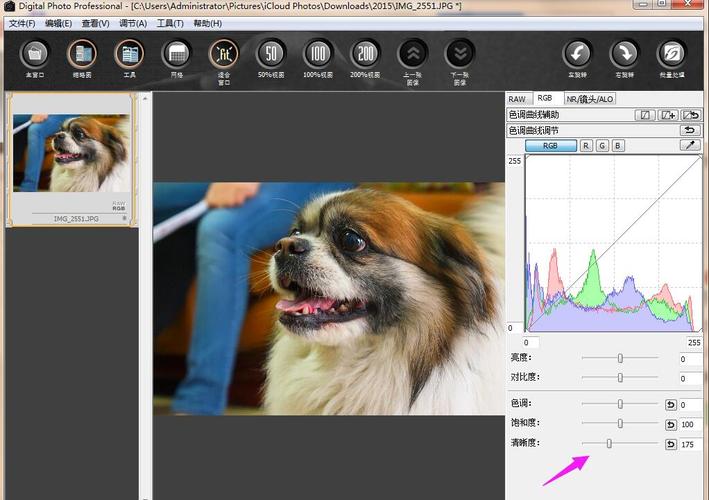This screenshot has width=709, height=500.
Task: Reset the 饱和度 saturation value
Action: click(670, 424)
